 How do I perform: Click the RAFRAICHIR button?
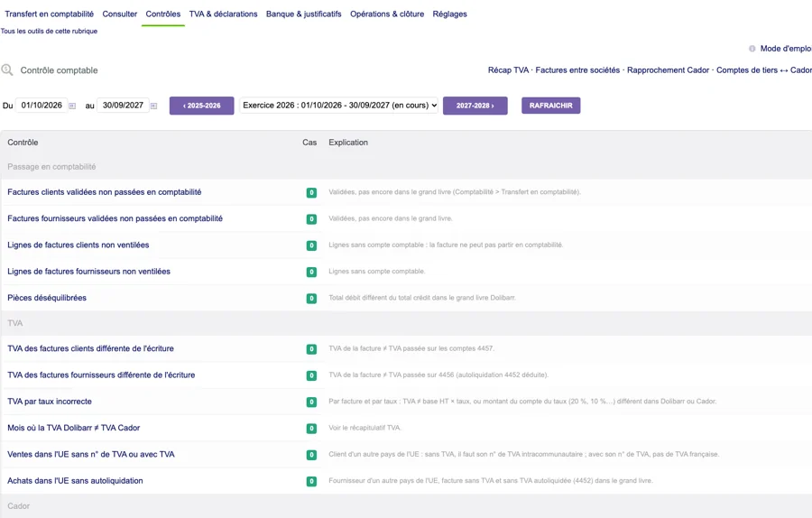click(x=551, y=106)
